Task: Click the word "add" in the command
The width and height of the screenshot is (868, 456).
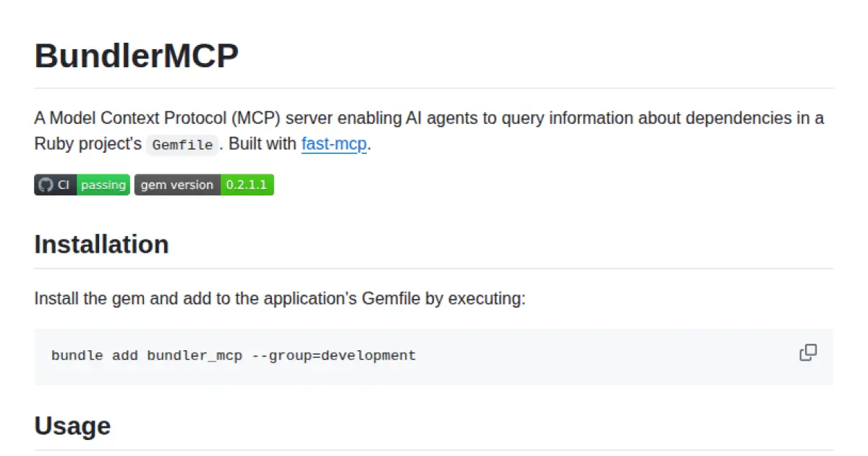Action: 125,355
